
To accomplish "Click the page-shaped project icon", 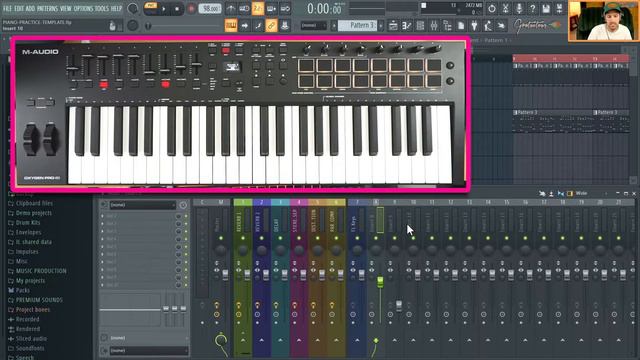I will [x=461, y=26].
